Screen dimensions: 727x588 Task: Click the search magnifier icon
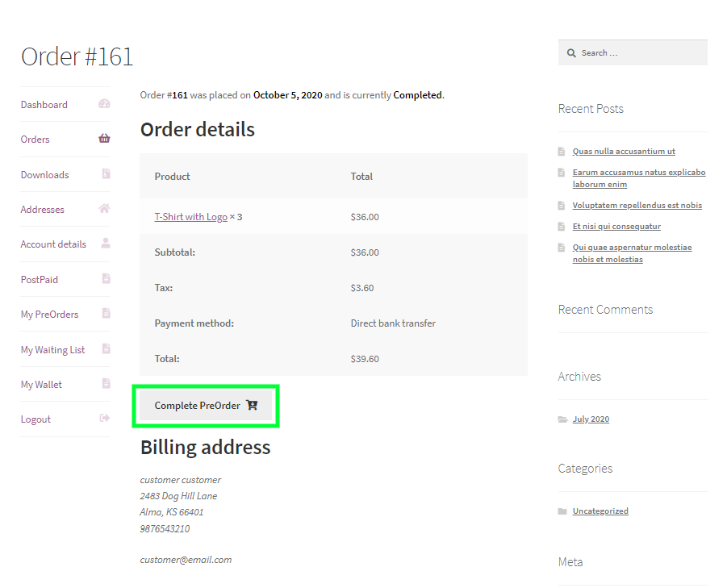tap(571, 53)
